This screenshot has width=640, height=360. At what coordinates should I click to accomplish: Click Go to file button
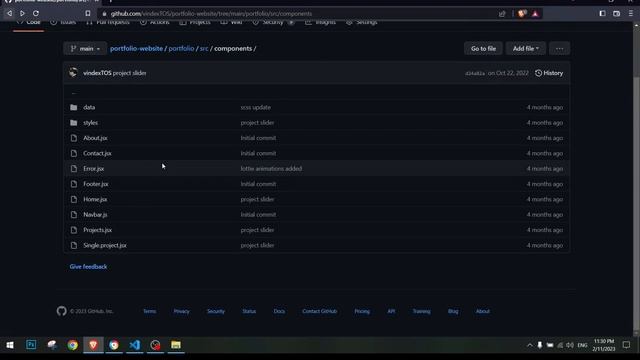[x=483, y=49]
